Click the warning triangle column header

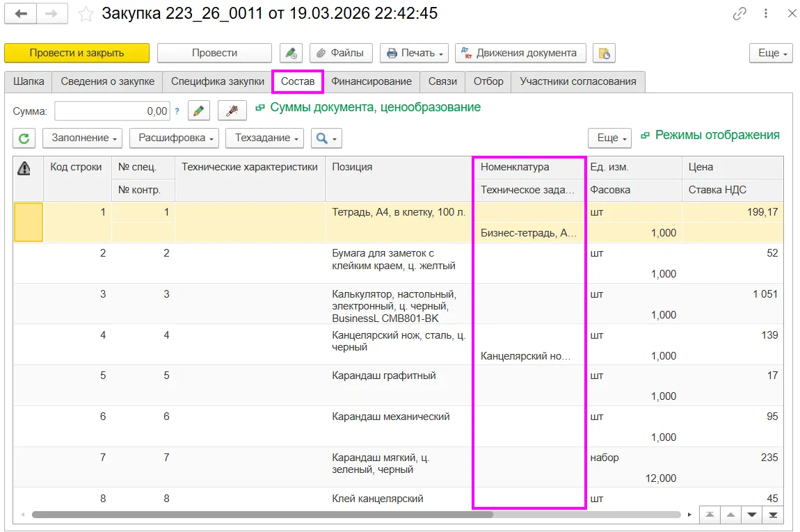coord(24,168)
